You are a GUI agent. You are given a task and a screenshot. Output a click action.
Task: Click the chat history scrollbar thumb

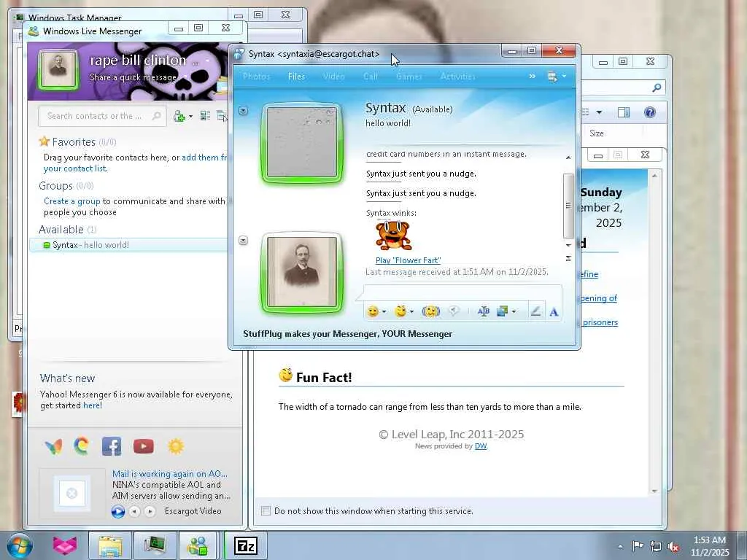(568, 206)
